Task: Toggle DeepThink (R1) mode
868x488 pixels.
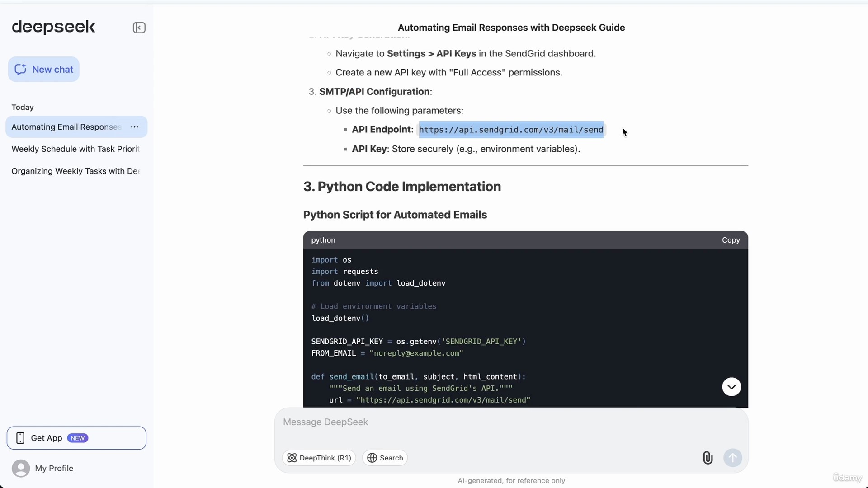Action: click(x=319, y=458)
